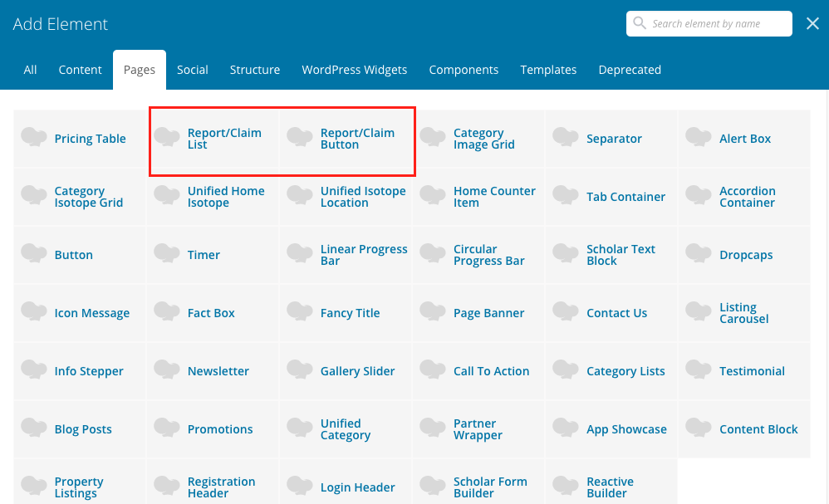Viewport: 829px width, 504px height.
Task: Click the Report/Claim Button element icon
Action: (300, 138)
